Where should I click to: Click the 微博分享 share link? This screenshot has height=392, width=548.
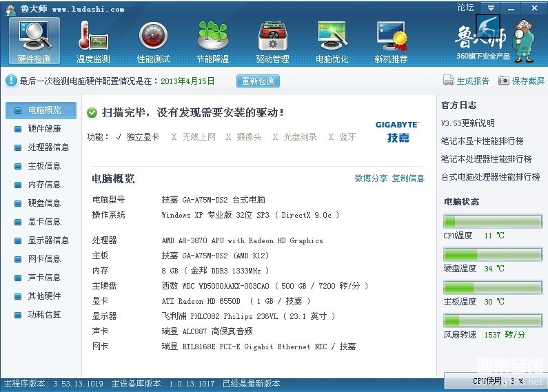click(371, 178)
